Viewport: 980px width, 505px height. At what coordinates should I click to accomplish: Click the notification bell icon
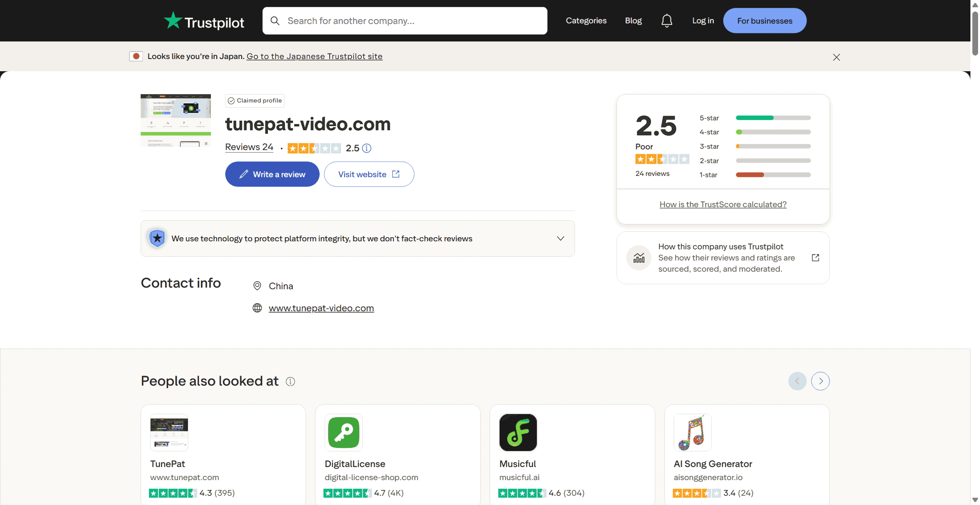pos(666,21)
